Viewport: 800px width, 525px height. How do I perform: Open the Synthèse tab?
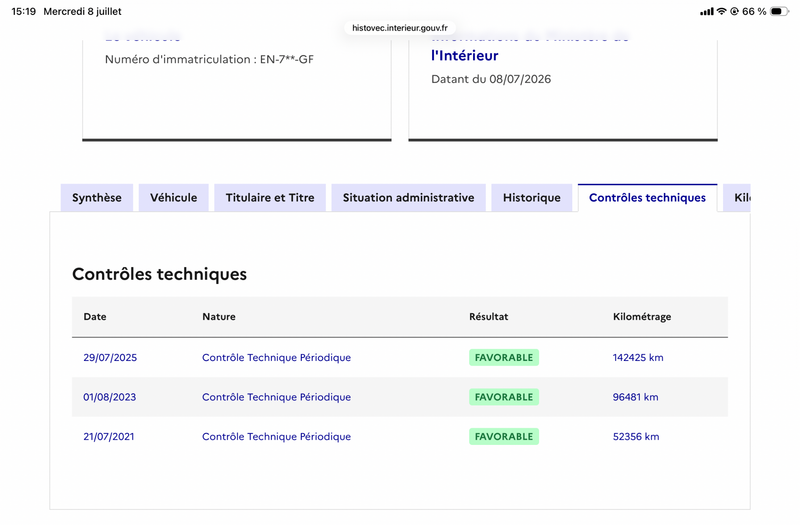96,197
